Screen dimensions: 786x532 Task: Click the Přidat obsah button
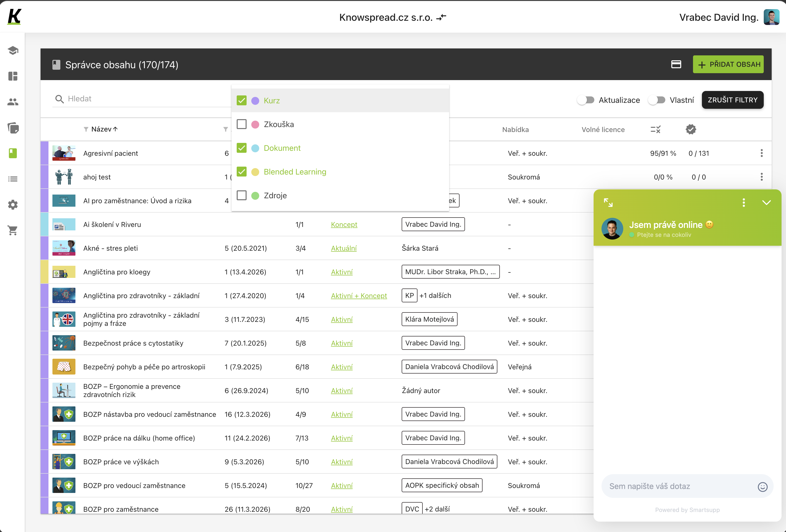(728, 64)
